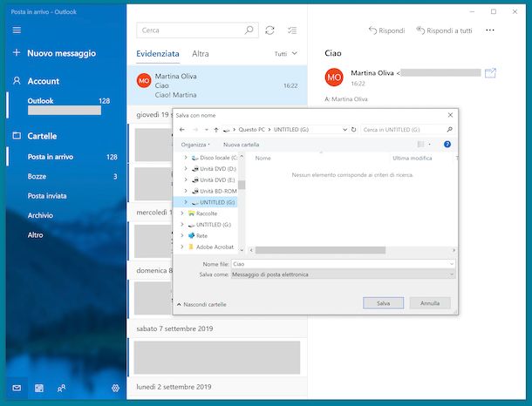
Task: Open Bozze folder
Action: tap(66, 176)
